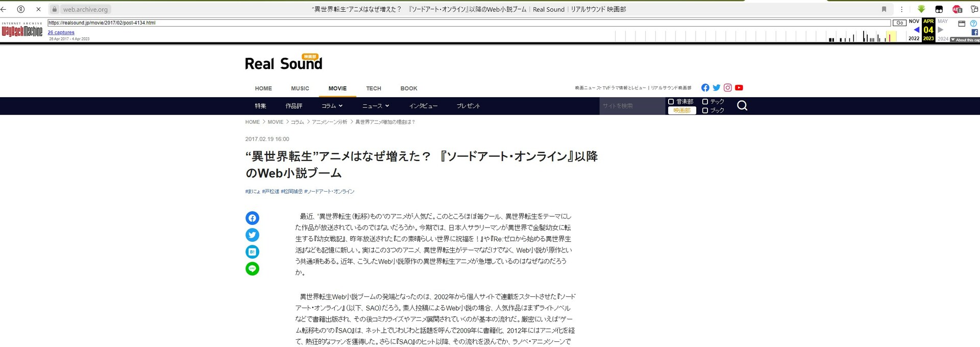Click the magnifier search icon
980x347 pixels.
[x=742, y=106]
